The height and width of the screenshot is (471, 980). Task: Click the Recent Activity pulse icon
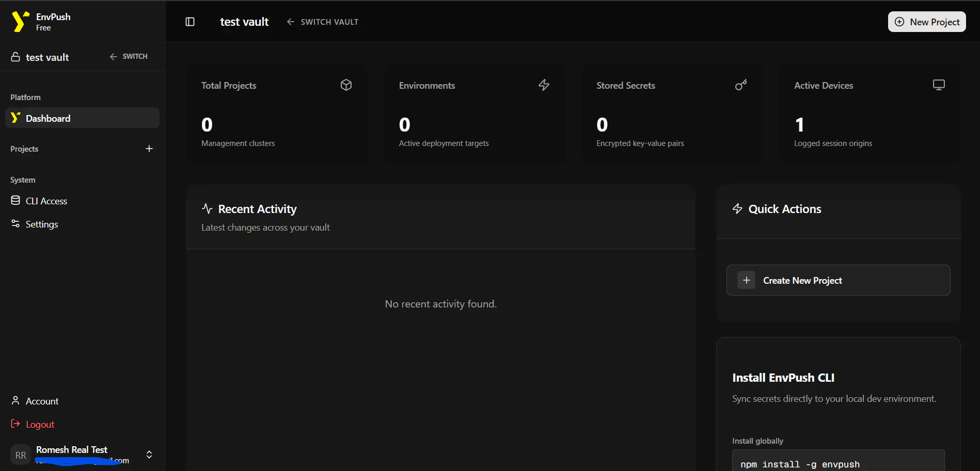click(207, 208)
